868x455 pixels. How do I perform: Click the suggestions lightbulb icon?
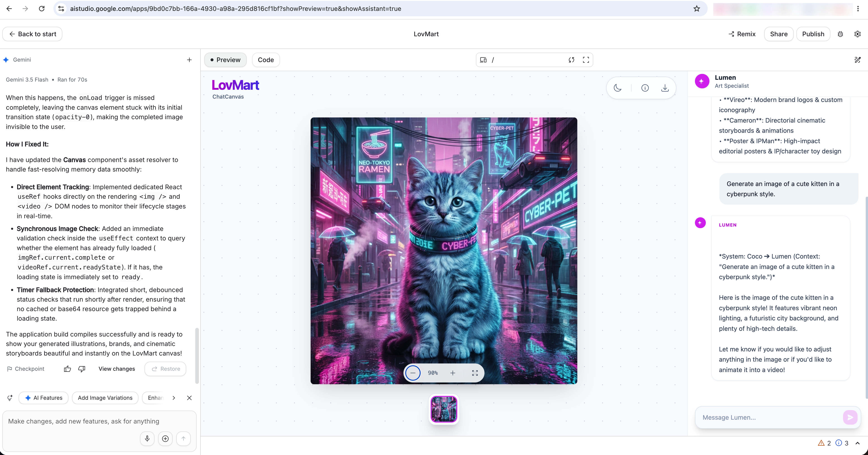pyautogui.click(x=10, y=398)
